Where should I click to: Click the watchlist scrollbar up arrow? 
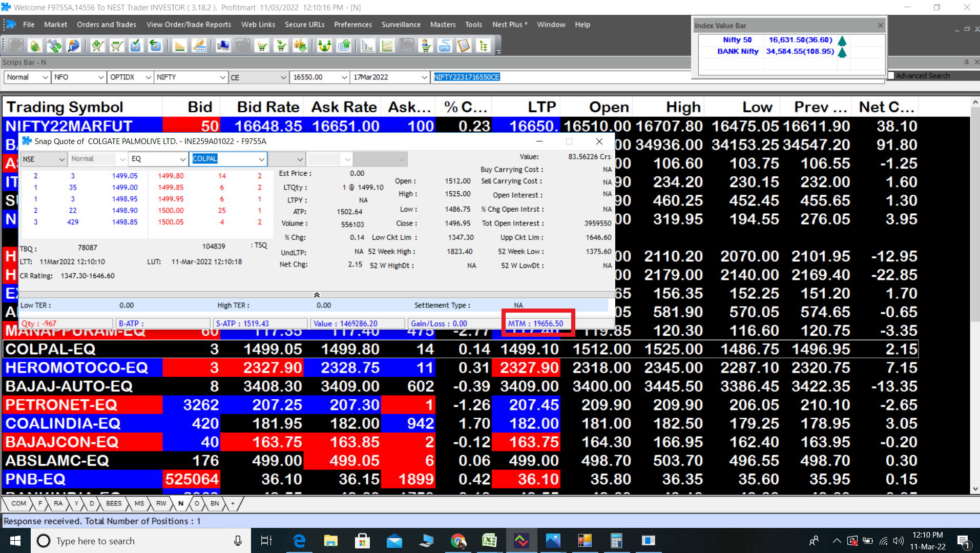(975, 103)
